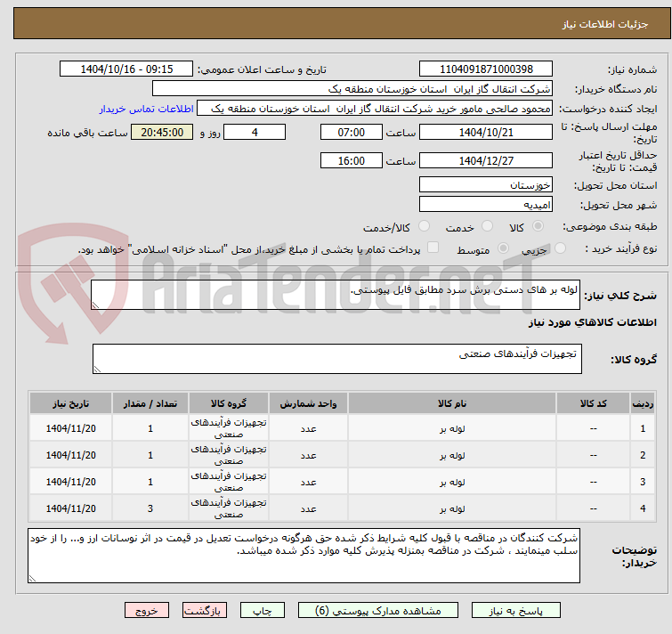The image size is (672, 634).
Task: Click the تعداد / مقدار column header
Action: pyautogui.click(x=150, y=403)
